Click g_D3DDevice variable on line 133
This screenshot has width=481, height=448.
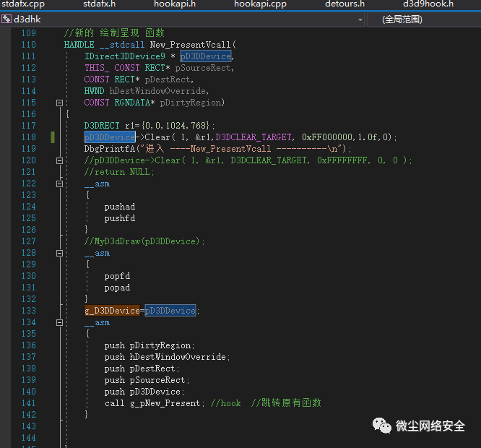click(x=112, y=311)
